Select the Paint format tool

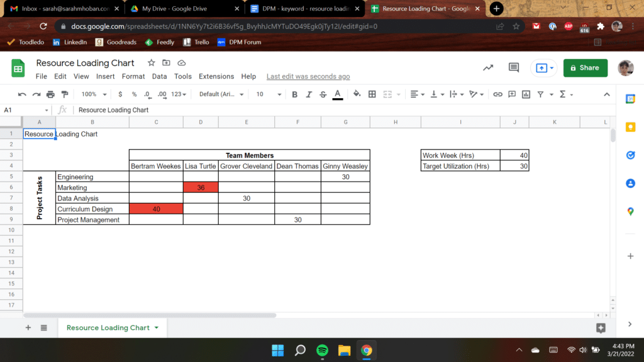coord(65,94)
